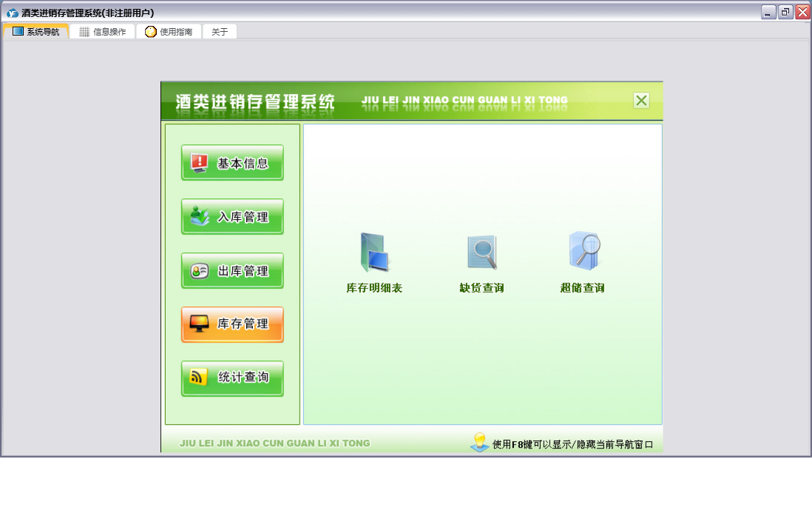Click the lightbulb F8 hint icon
812x530 pixels.
click(x=479, y=443)
